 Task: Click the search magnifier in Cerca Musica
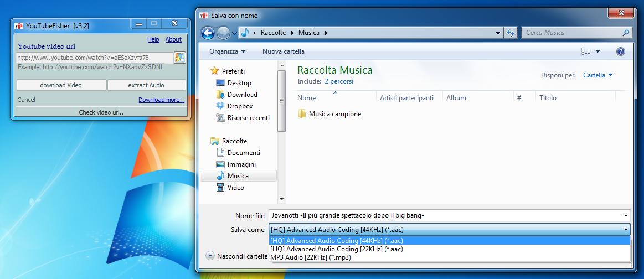626,33
